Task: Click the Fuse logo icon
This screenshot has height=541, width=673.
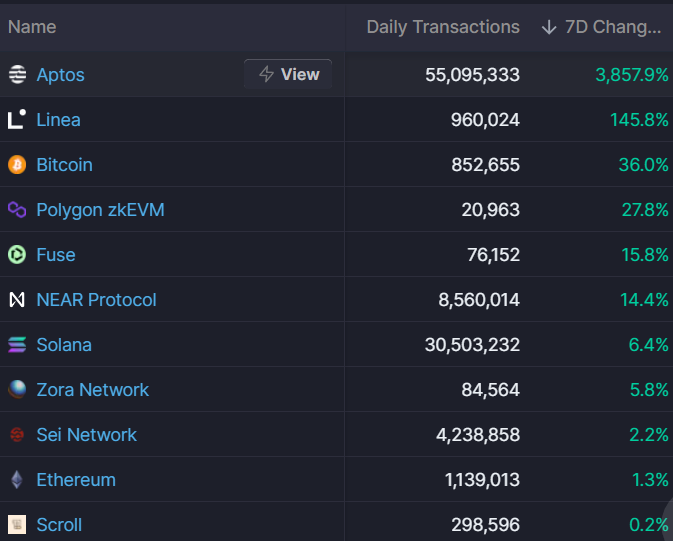Action: click(17, 255)
